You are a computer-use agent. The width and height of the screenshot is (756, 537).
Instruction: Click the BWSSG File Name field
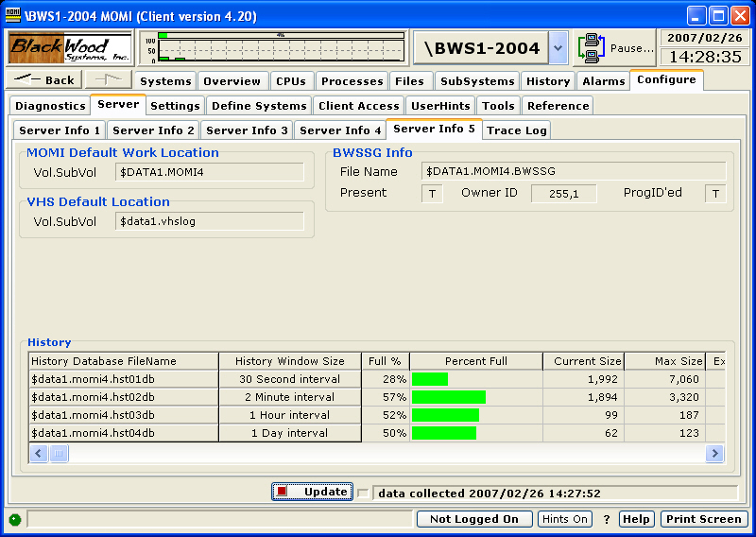point(574,171)
